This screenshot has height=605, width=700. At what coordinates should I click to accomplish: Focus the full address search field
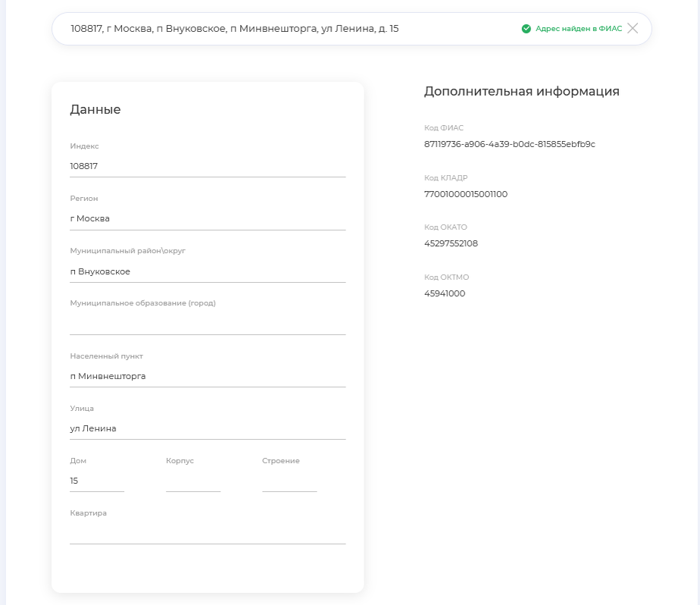(x=288, y=29)
